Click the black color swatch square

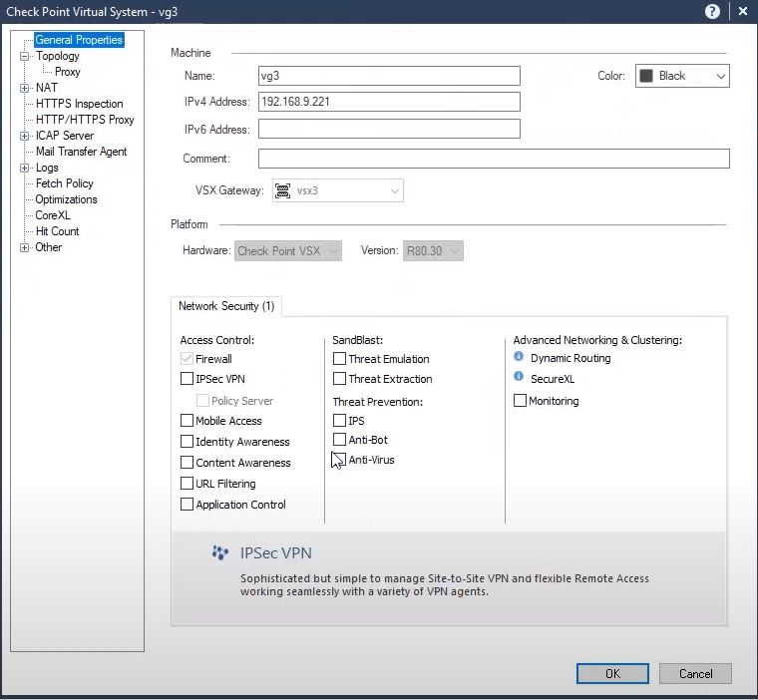[646, 76]
